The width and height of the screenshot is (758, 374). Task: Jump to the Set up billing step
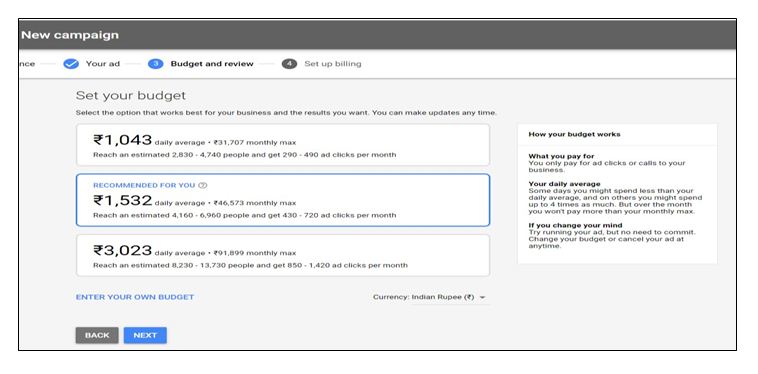click(x=333, y=64)
